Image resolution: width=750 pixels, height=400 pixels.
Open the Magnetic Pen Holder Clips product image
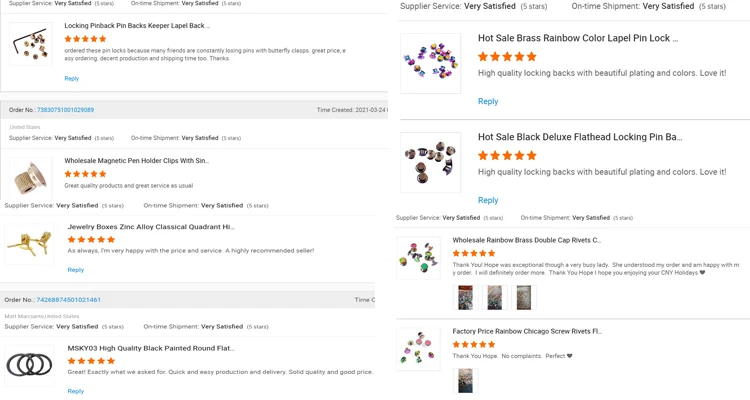click(30, 177)
